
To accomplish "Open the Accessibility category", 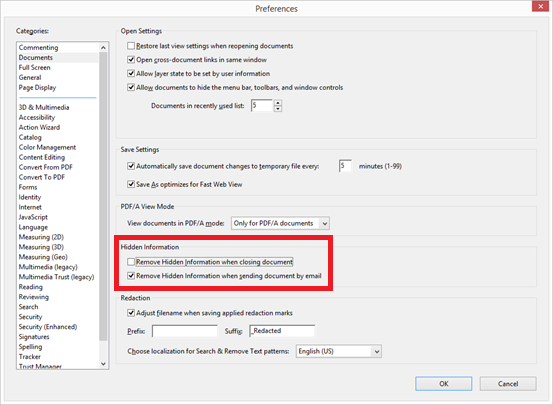I will (37, 117).
